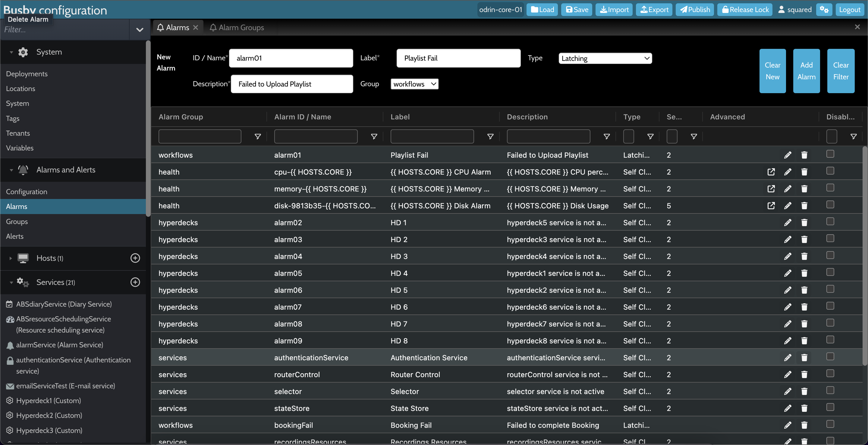Screen dimensions: 868x445
Task: Open Groups under Alarms and Alerts
Action: [x=17, y=222]
